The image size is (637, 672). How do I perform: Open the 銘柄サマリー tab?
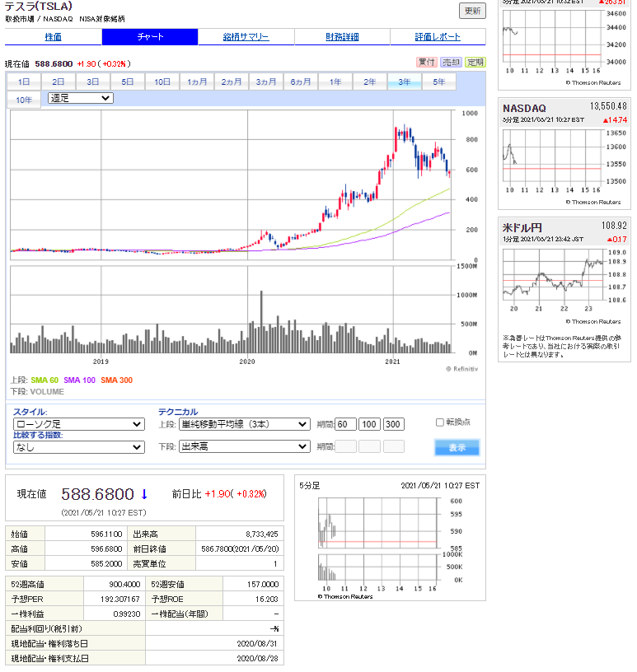246,37
